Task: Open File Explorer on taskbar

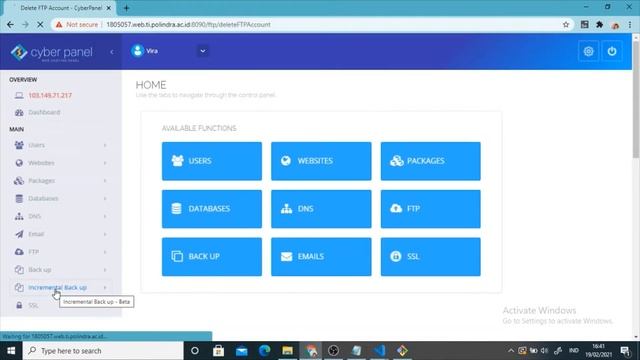Action: 287,351
